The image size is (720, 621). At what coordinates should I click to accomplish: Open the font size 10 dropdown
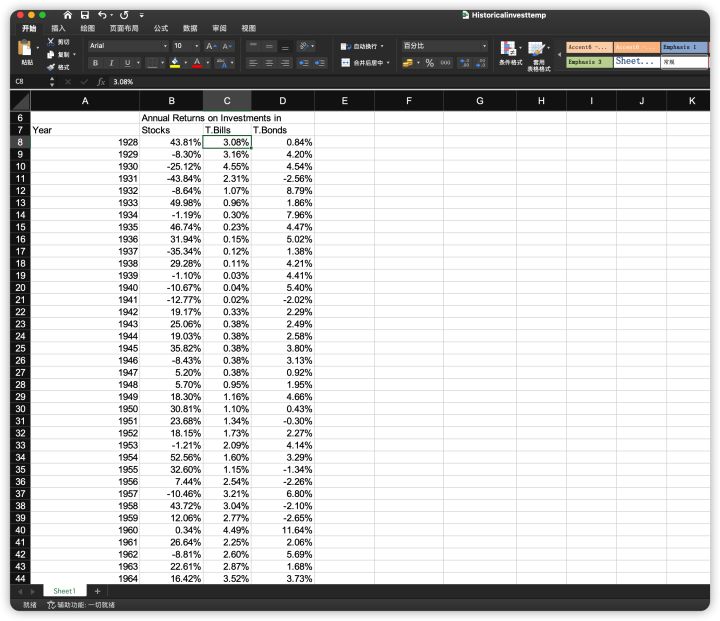(x=197, y=46)
